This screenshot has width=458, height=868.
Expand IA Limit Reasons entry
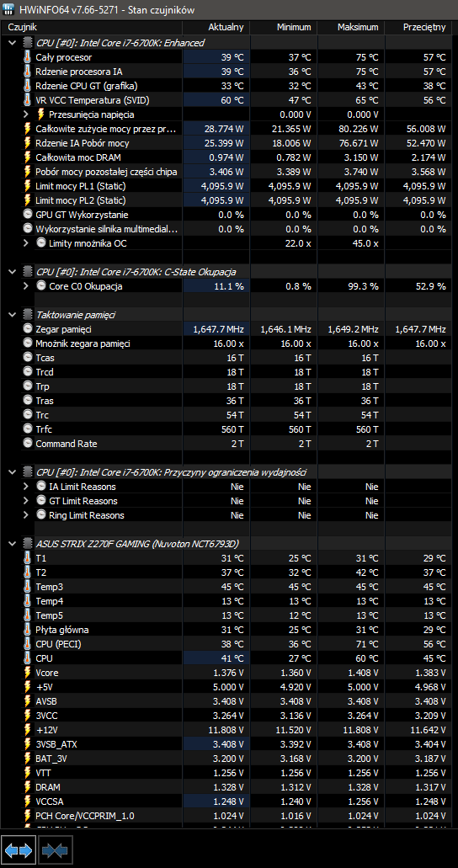[26, 487]
